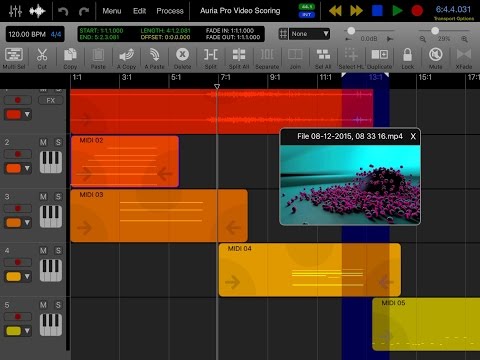The height and width of the screenshot is (360, 480).
Task: Solo track 5
Action: pos(58,305)
